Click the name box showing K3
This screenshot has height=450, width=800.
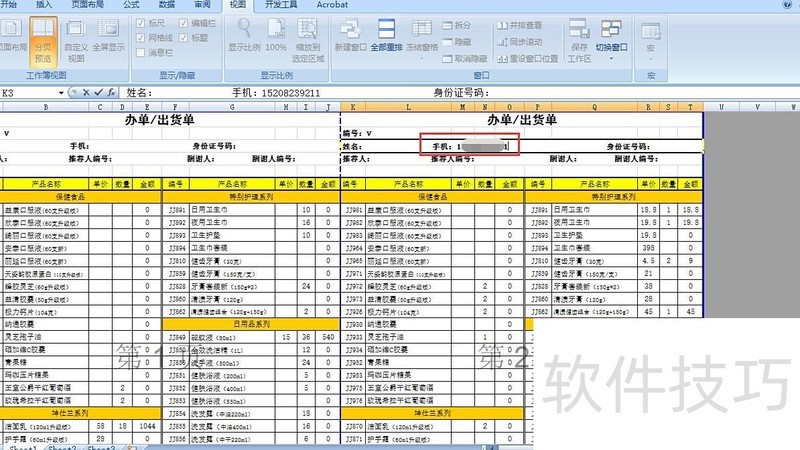[28, 93]
